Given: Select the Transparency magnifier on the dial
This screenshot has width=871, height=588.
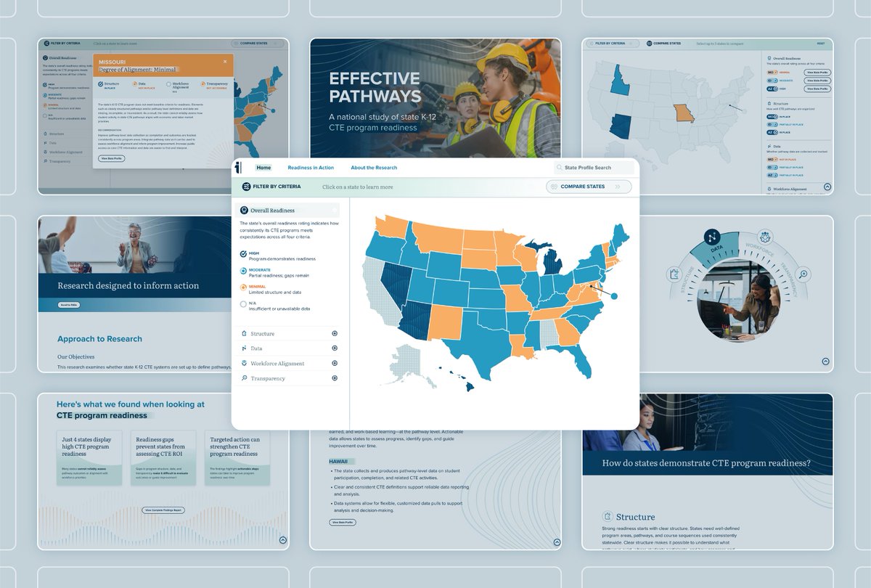Looking at the screenshot, I should click(x=802, y=274).
